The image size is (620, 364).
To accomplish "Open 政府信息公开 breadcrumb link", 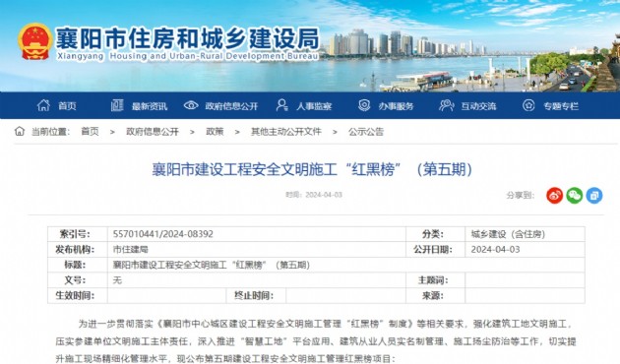I will click(x=153, y=132).
